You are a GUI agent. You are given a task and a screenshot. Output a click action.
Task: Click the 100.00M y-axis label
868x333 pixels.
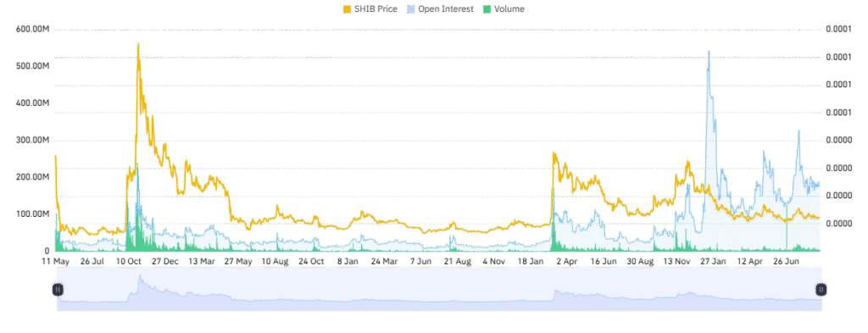pyautogui.click(x=34, y=214)
